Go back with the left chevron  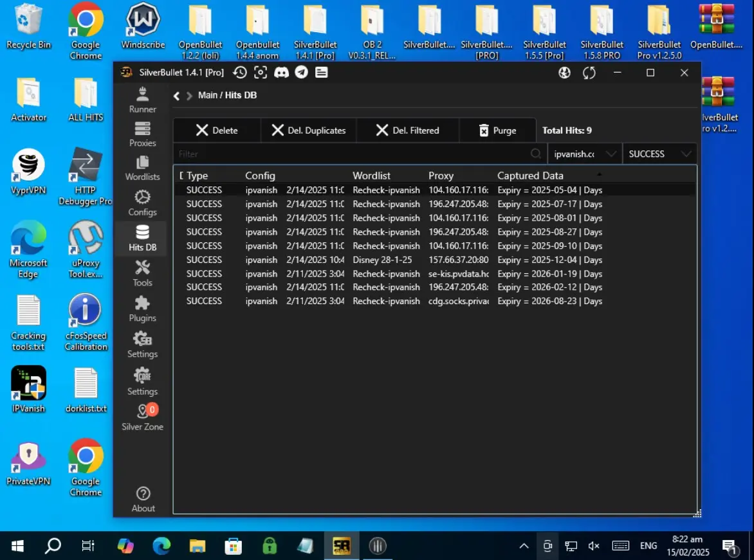tap(176, 96)
